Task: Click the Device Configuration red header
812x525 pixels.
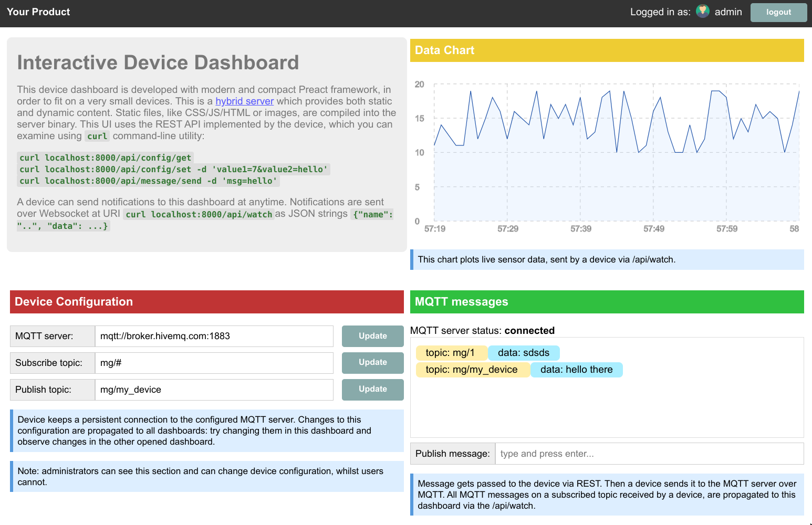Action: pyautogui.click(x=207, y=302)
